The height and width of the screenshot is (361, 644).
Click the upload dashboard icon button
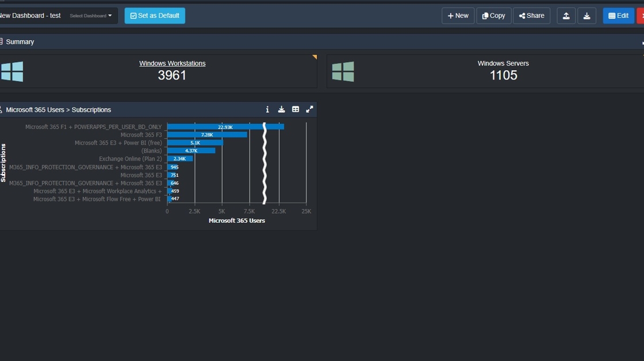point(566,16)
